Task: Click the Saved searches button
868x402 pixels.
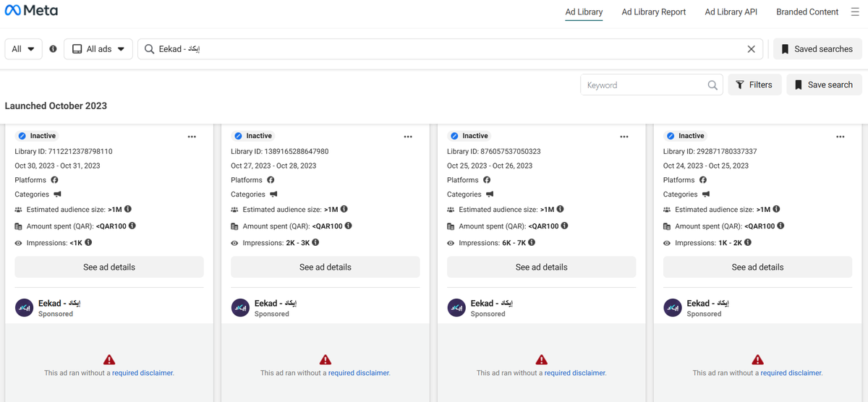Action: (817, 49)
